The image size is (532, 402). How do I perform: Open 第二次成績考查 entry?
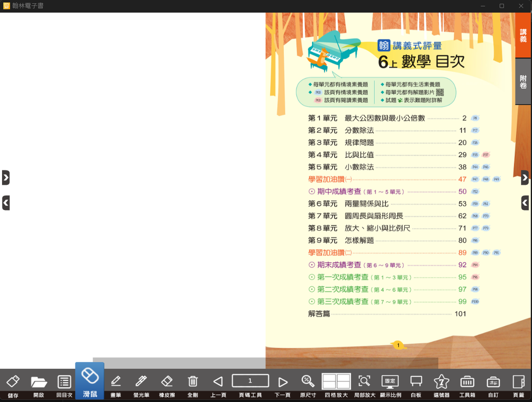coord(387,289)
